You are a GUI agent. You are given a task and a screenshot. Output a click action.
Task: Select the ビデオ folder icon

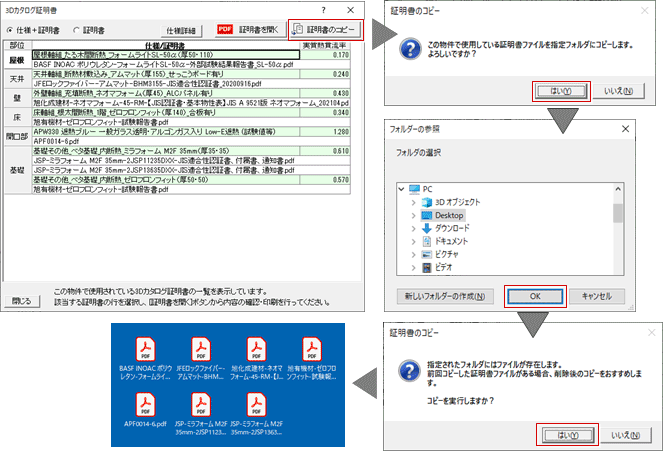(427, 268)
